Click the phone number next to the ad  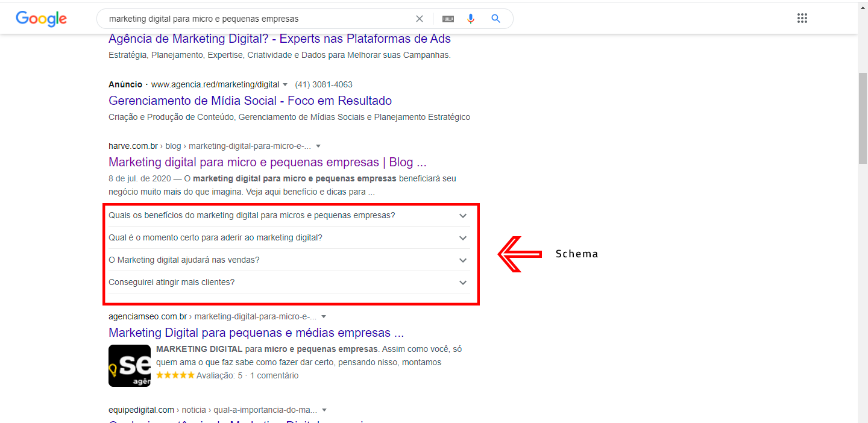[x=323, y=84]
